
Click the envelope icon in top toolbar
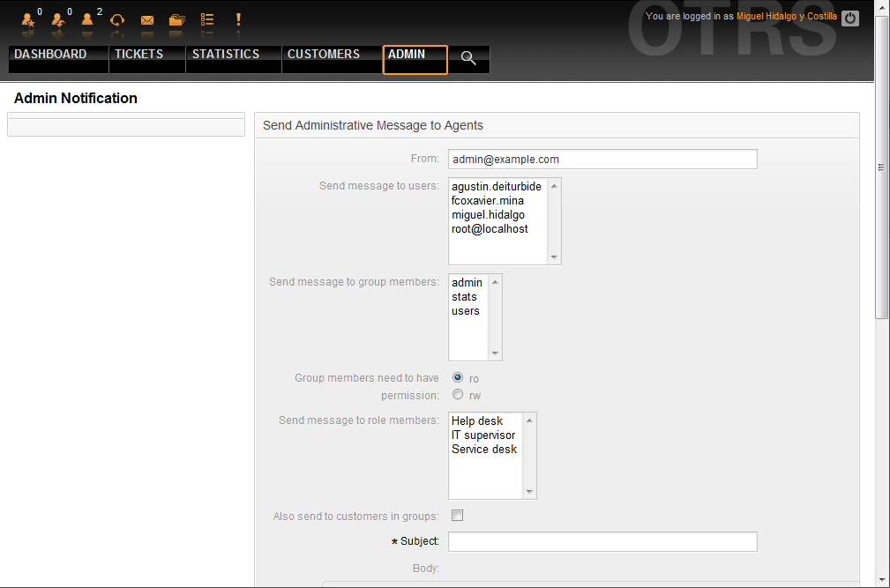point(147,19)
